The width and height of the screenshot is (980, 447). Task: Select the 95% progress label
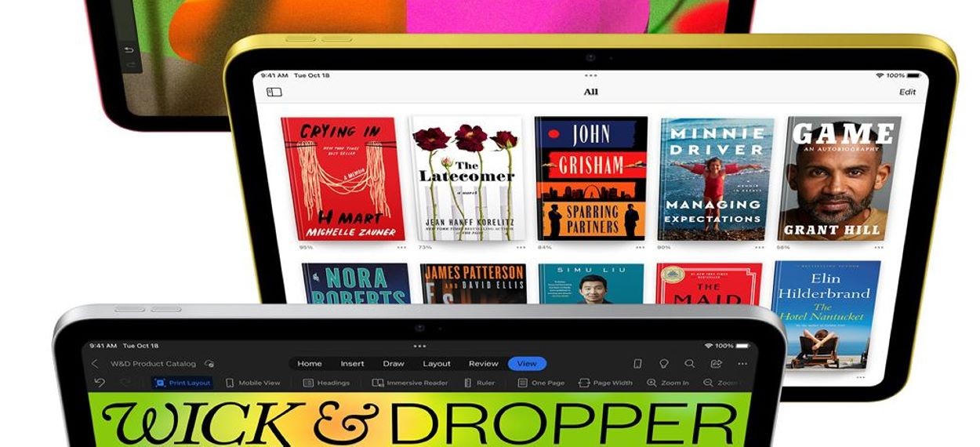pyautogui.click(x=306, y=247)
